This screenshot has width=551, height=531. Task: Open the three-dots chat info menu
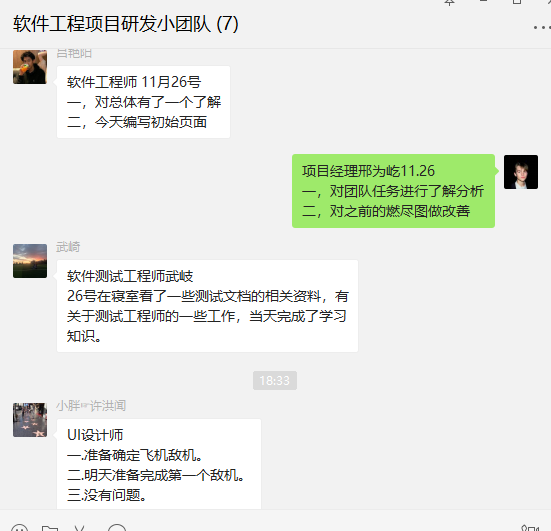(542, 27)
